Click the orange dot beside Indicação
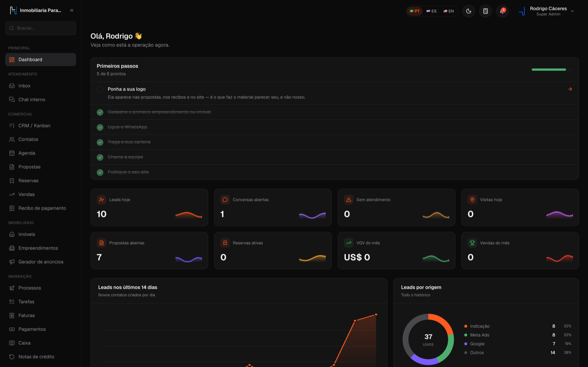 point(466,326)
